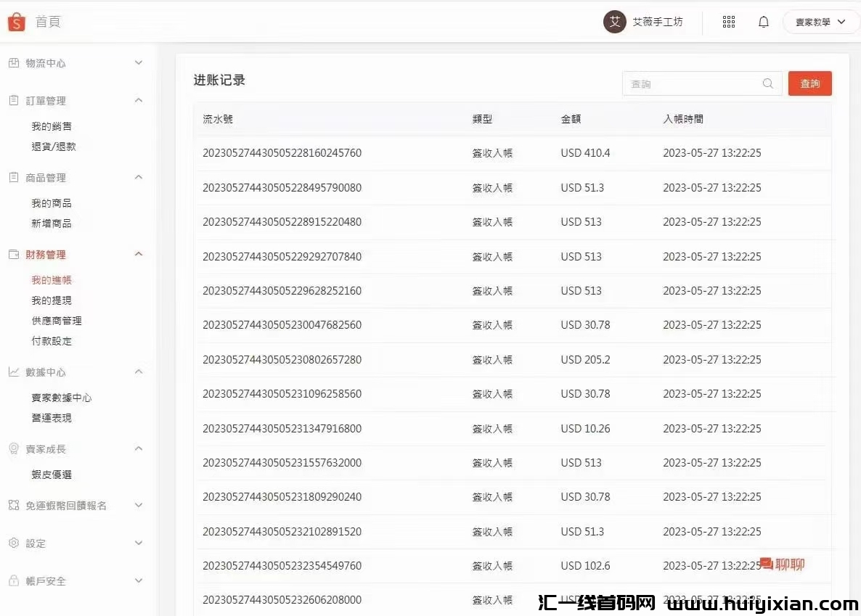Click the 設定 gear icon
This screenshot has height=616, width=861.
coord(14,543)
